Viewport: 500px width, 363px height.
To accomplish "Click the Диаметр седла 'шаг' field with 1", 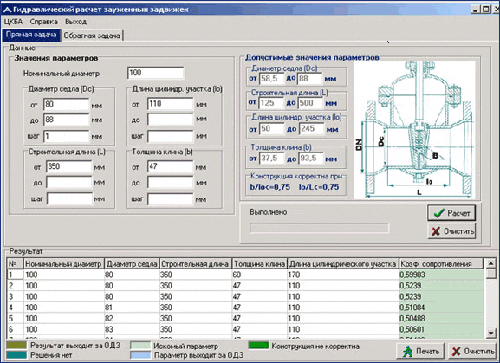I will [66, 136].
